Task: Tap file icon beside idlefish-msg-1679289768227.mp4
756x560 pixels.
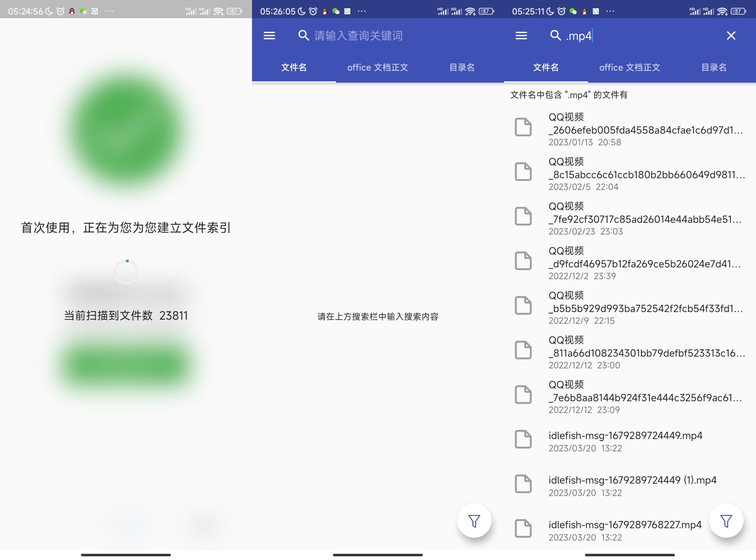Action: pyautogui.click(x=523, y=528)
